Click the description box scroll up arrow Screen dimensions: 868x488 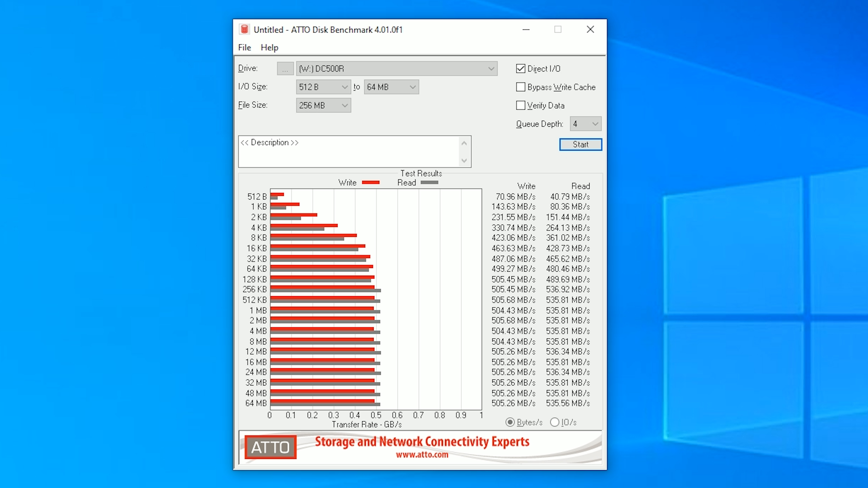464,143
